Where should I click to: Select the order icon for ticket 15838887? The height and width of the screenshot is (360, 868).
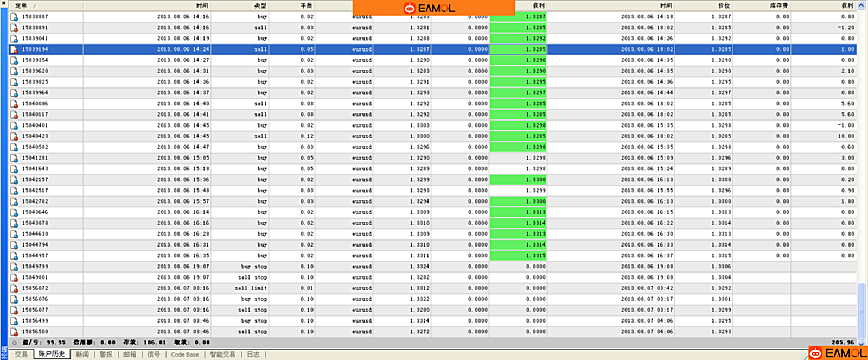coord(14,17)
